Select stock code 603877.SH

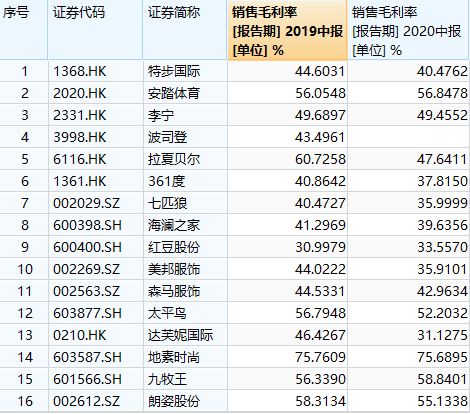[x=87, y=313]
